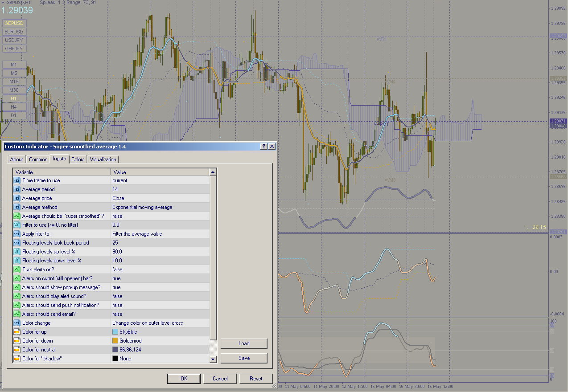Click the Cancel button
The height and width of the screenshot is (392, 568).
click(220, 379)
